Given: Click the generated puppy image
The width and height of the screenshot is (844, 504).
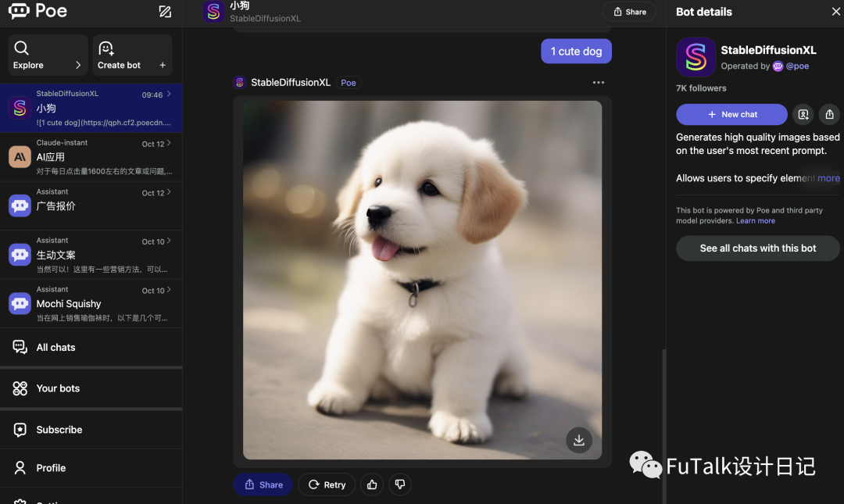Looking at the screenshot, I should click(x=422, y=280).
